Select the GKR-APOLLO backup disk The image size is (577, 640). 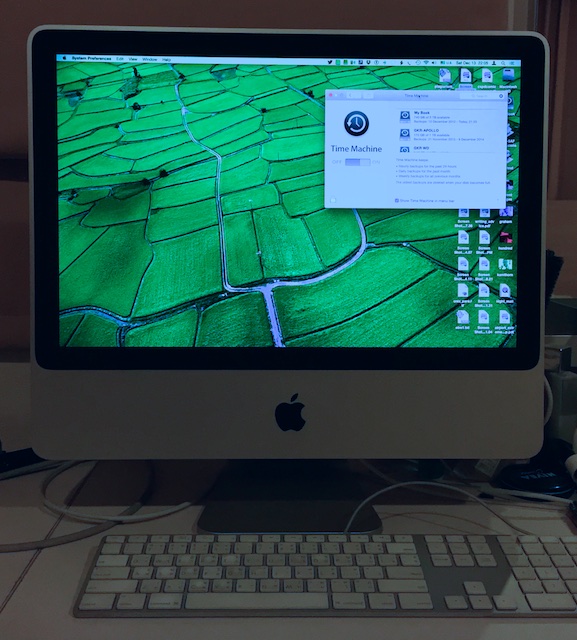pyautogui.click(x=447, y=135)
